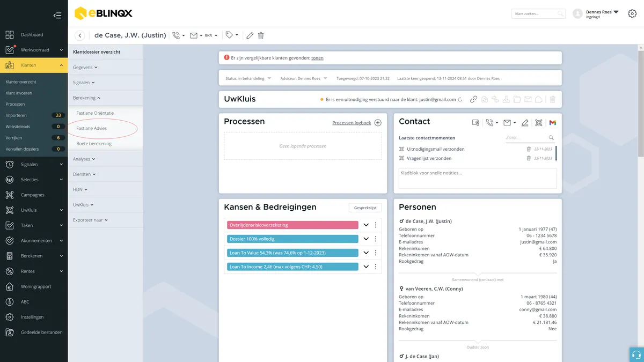The width and height of the screenshot is (644, 362).
Task: Click the UwKluis safe icon in Contact panel
Action: (x=539, y=123)
